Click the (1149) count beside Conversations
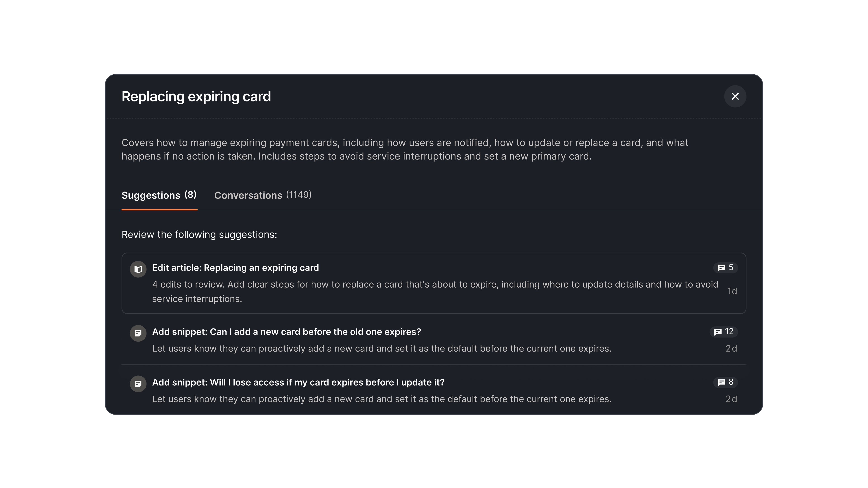Viewport: 868px width, 488px height. (x=299, y=195)
